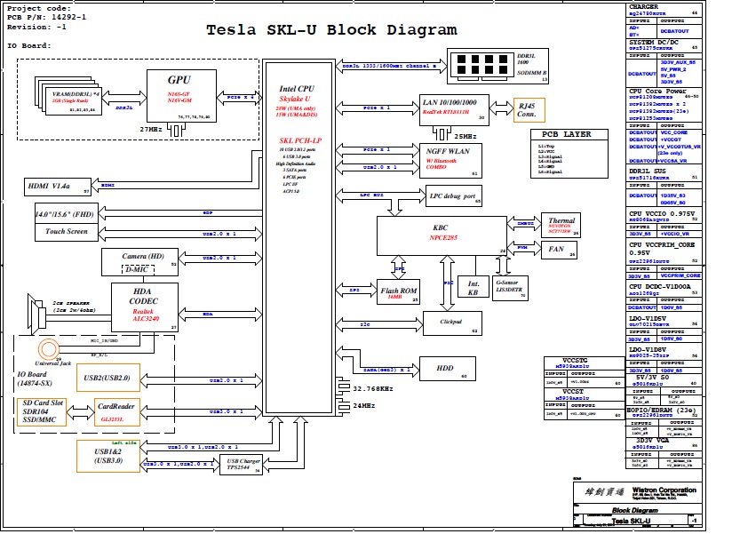This screenshot has height=534, width=756.
Task: Click the CPU VCCPRIM_CORE heading
Action: (662, 244)
